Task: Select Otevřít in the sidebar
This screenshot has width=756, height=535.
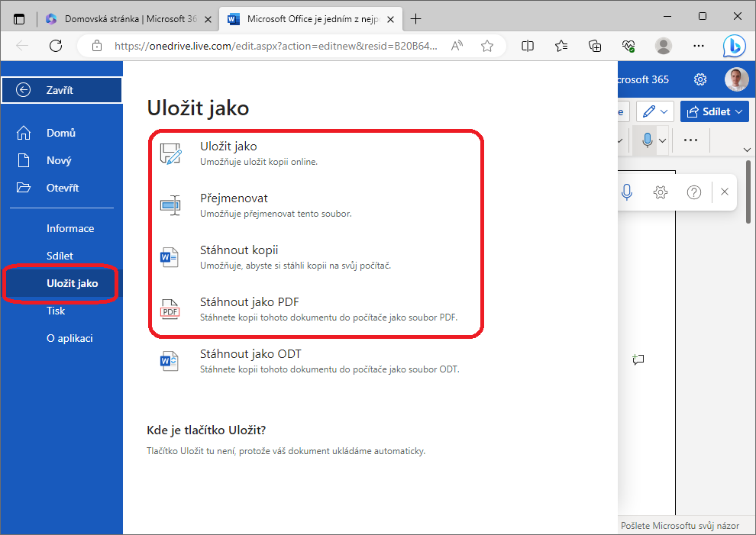Action: coord(61,188)
